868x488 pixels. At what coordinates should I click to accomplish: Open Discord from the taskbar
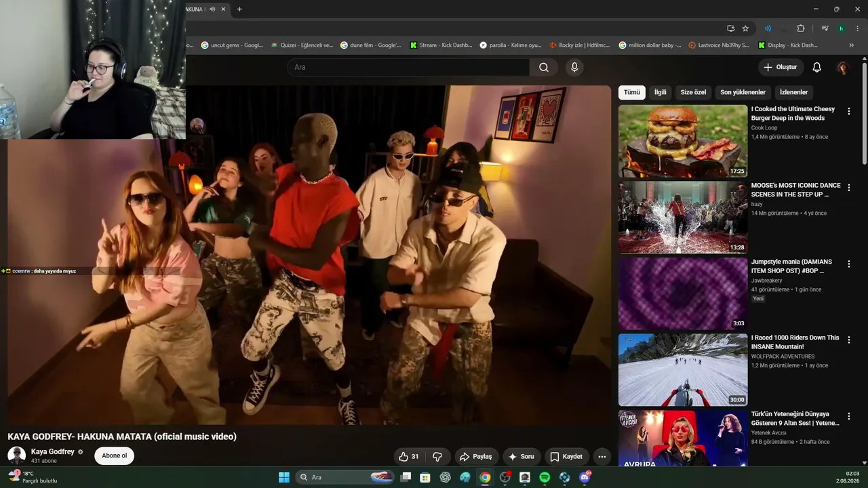[x=585, y=477]
